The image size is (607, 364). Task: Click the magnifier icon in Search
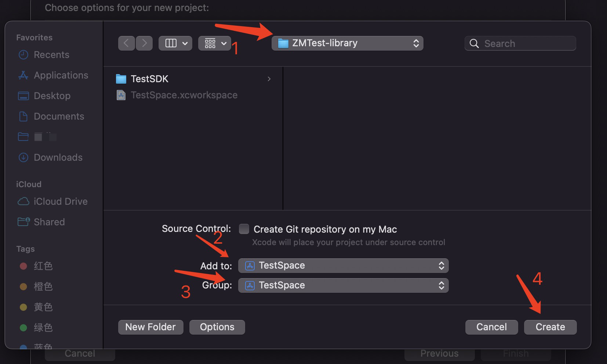click(x=474, y=43)
